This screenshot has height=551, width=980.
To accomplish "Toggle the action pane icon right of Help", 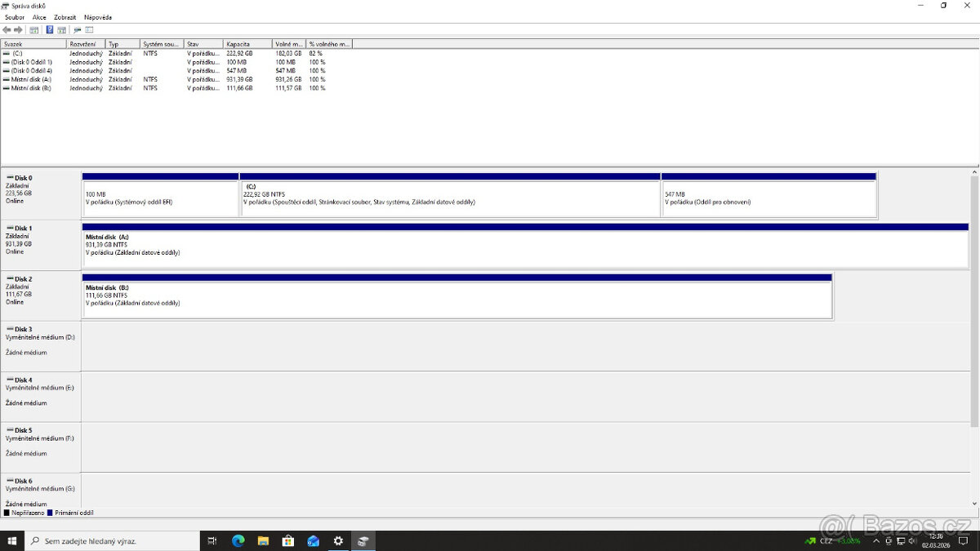I will (x=61, y=29).
